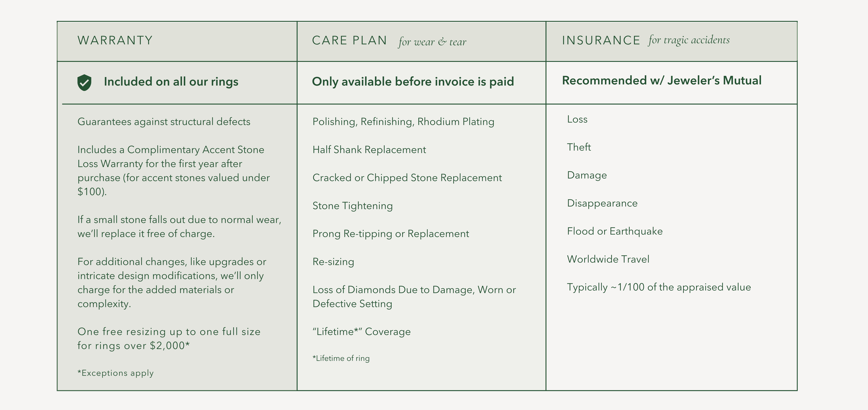Select 'Cracked or Chipped Stone Replacement' item

point(407,177)
